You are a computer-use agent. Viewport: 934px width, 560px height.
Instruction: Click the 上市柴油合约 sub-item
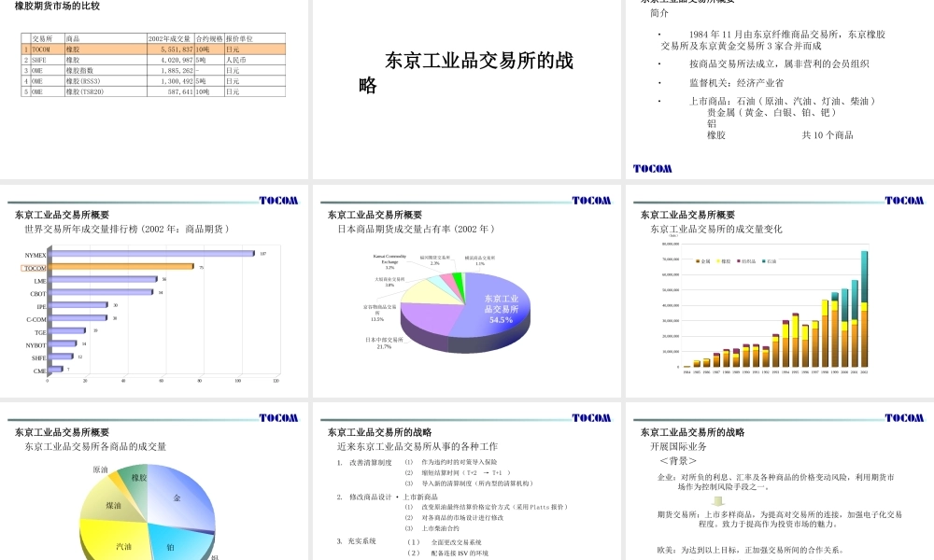pos(441,528)
